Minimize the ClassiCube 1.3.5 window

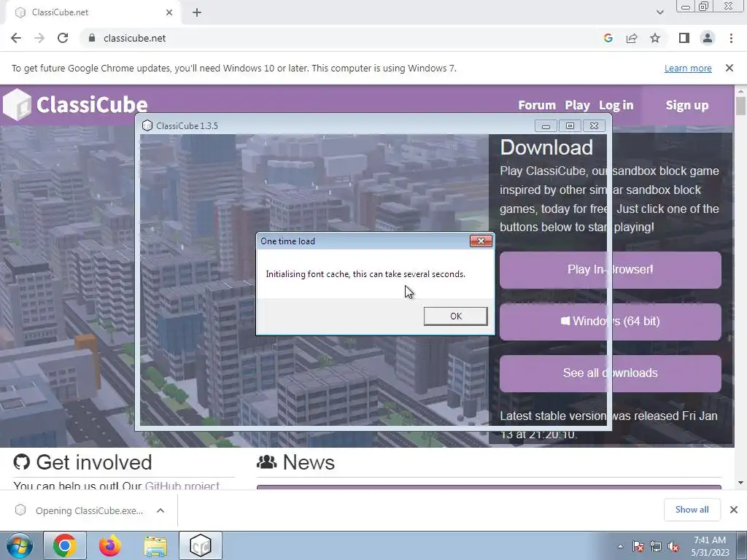point(546,125)
